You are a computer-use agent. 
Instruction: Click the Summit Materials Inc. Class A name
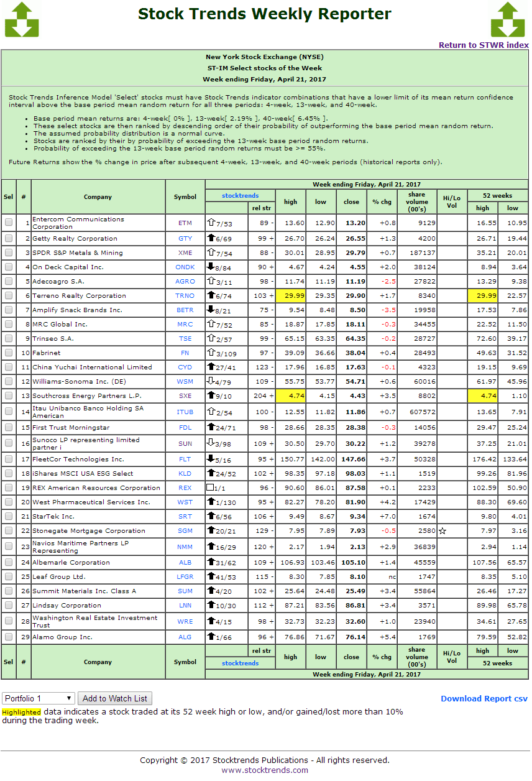(84, 591)
